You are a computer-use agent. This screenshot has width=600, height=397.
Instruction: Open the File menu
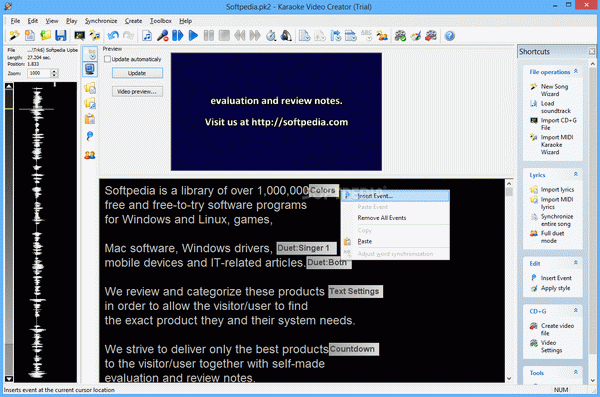(x=15, y=21)
